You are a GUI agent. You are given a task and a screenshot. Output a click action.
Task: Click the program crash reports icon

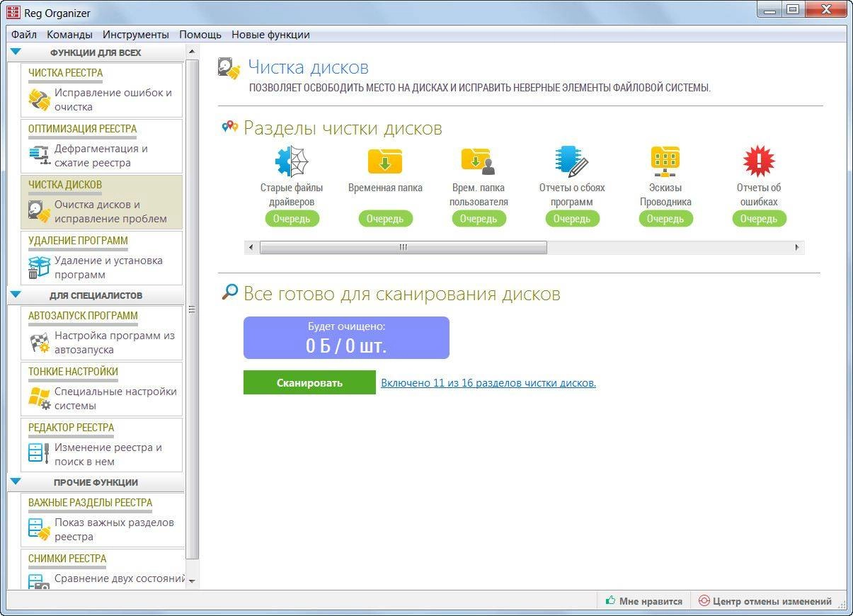point(572,161)
